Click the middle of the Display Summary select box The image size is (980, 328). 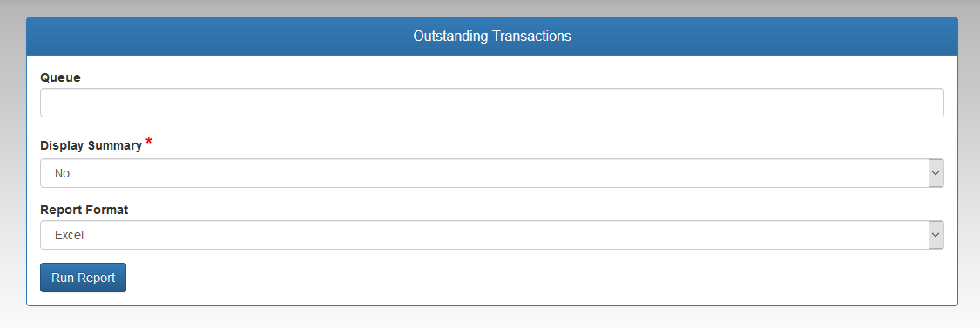[492, 173]
